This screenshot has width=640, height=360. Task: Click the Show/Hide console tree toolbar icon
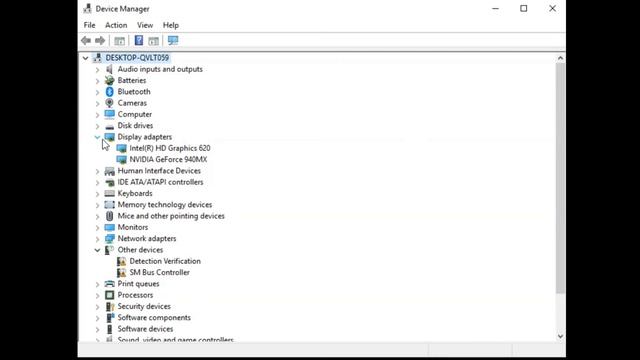point(120,40)
